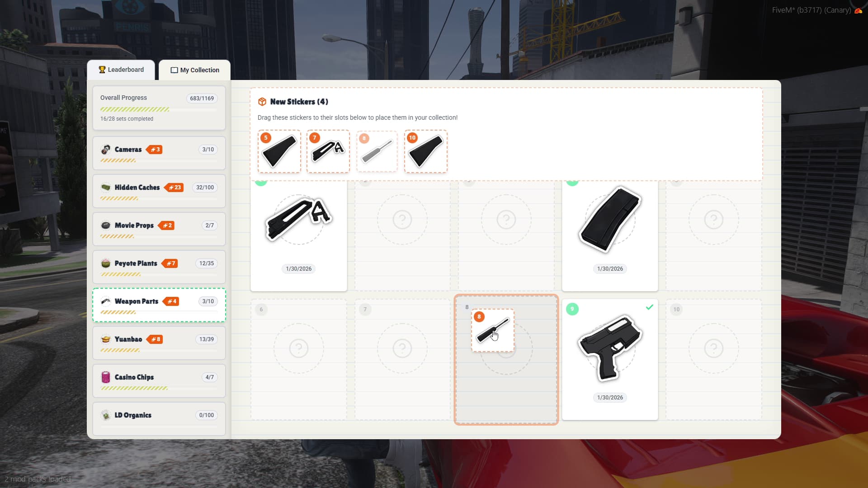
Task: Select new sticker number 10
Action: pos(425,152)
